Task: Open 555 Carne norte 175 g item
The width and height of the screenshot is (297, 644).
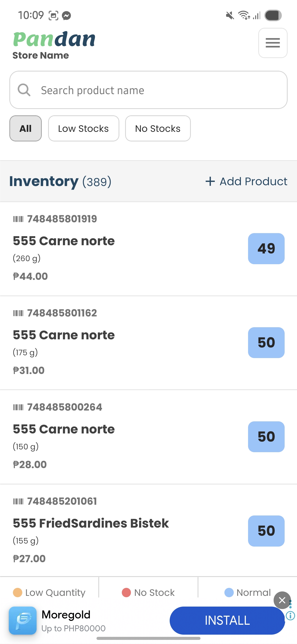Action: tap(64, 335)
